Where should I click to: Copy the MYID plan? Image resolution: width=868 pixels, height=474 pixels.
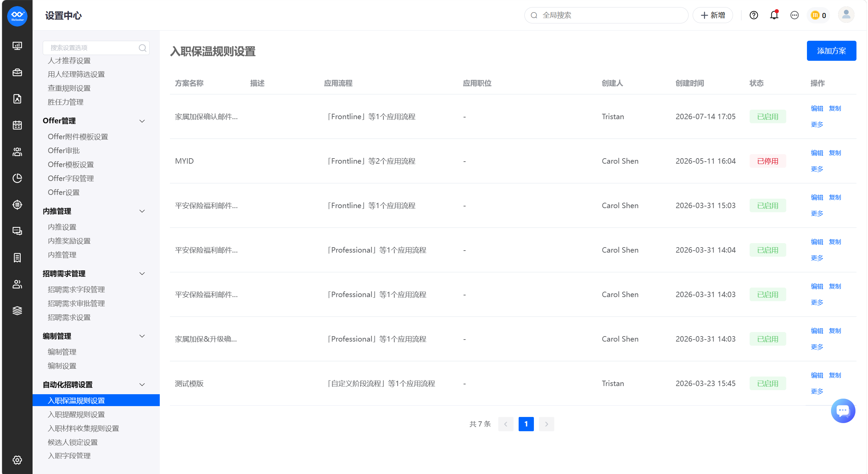click(x=835, y=153)
